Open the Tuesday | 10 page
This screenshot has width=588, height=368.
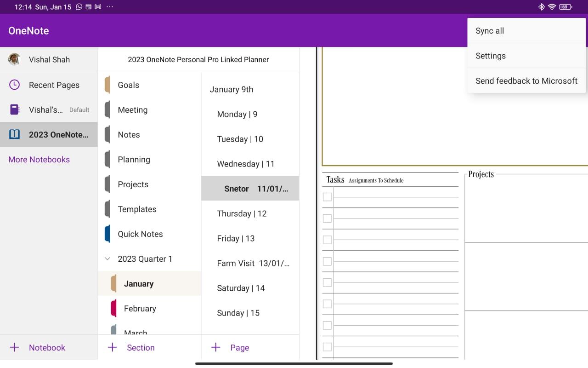click(250, 139)
